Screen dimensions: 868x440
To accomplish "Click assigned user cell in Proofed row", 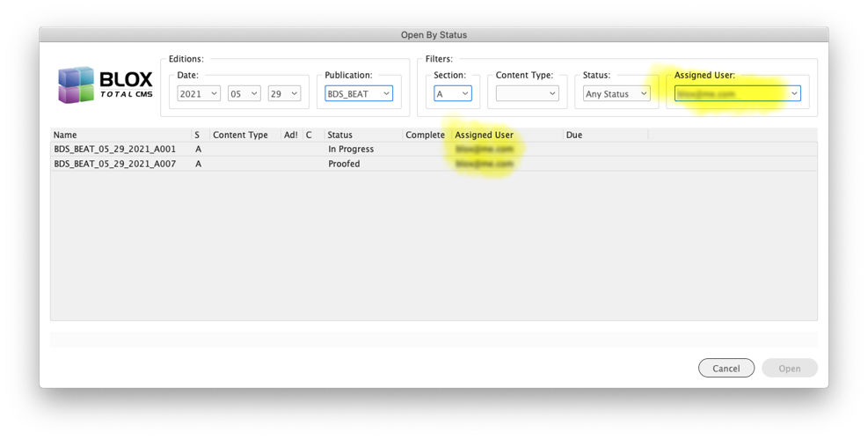I will pos(485,164).
